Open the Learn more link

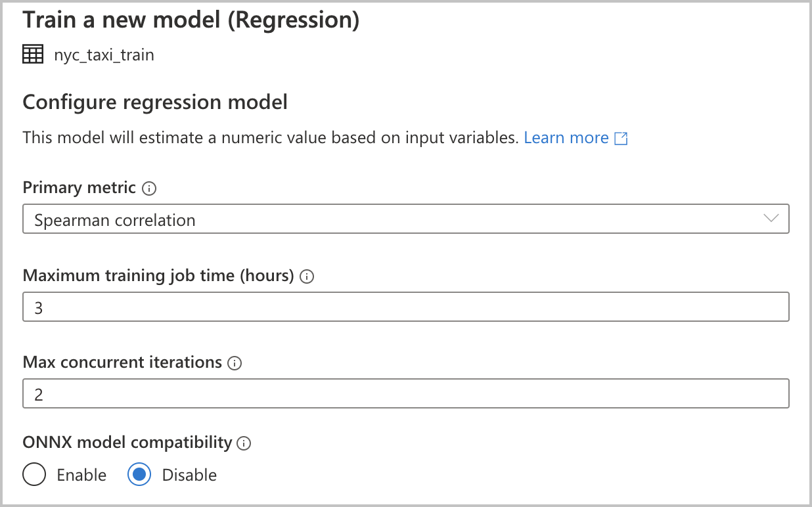tap(566, 137)
